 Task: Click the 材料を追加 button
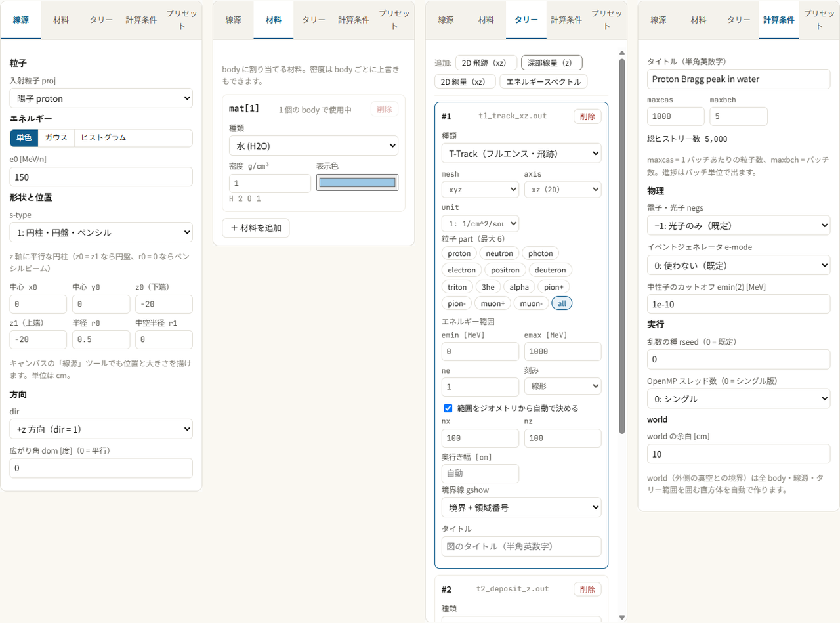256,228
